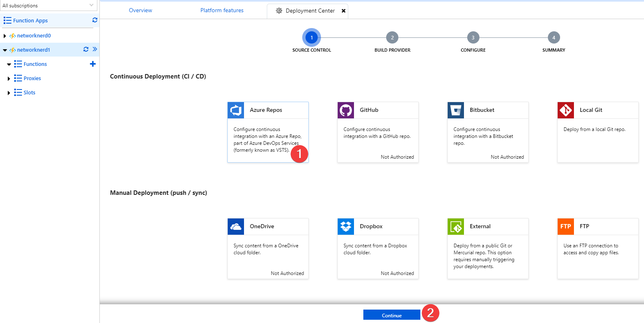Select the OneDrive card title
This screenshot has height=323, width=644.
tap(262, 227)
